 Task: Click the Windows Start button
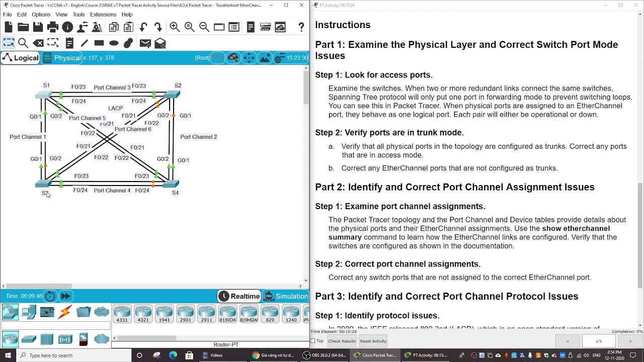coord(9,355)
